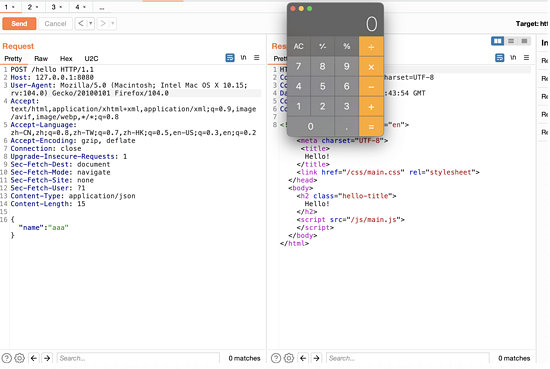The image size is (550, 369).
Task: Click the link href="/css/main.css" response line
Action: (388, 172)
